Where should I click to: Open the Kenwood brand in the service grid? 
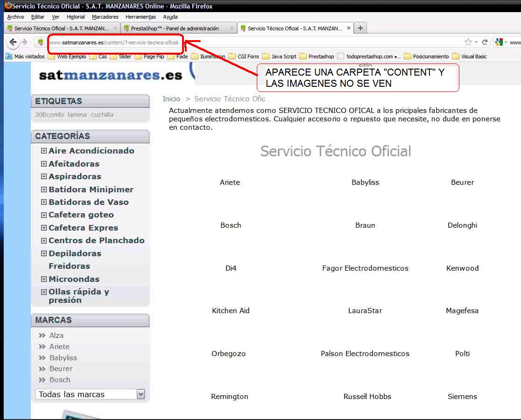(x=462, y=268)
